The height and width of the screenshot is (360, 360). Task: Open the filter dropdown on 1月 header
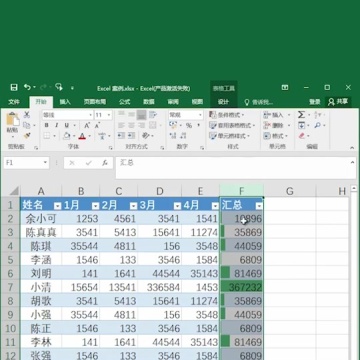tap(95, 206)
